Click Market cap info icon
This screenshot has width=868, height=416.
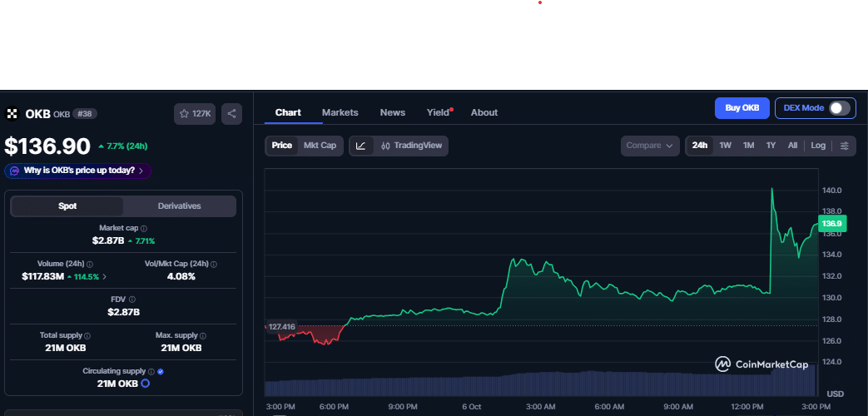(x=144, y=229)
